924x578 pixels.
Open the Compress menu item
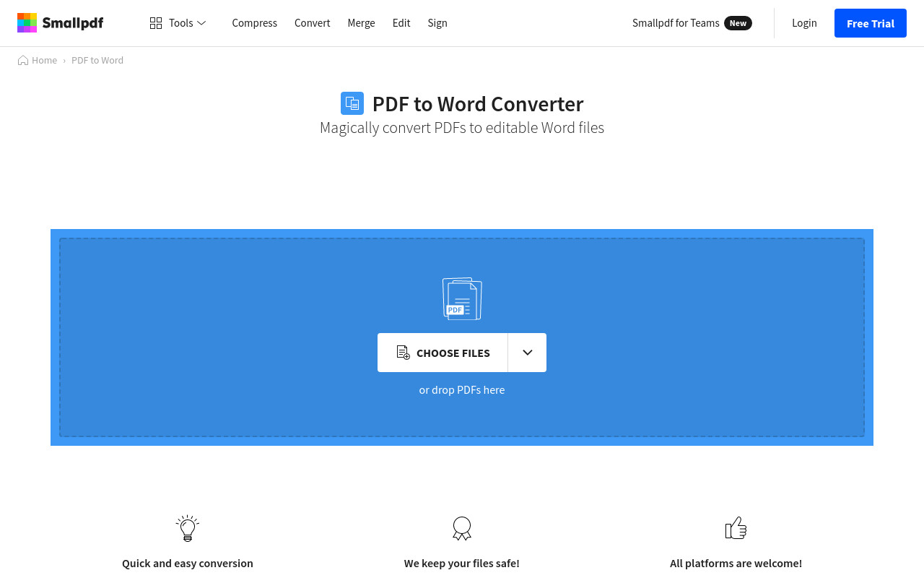point(254,23)
